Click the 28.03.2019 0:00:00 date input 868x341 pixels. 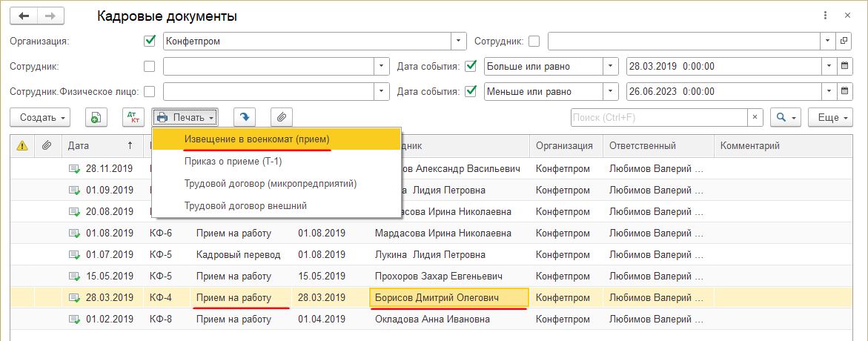pyautogui.click(x=723, y=67)
